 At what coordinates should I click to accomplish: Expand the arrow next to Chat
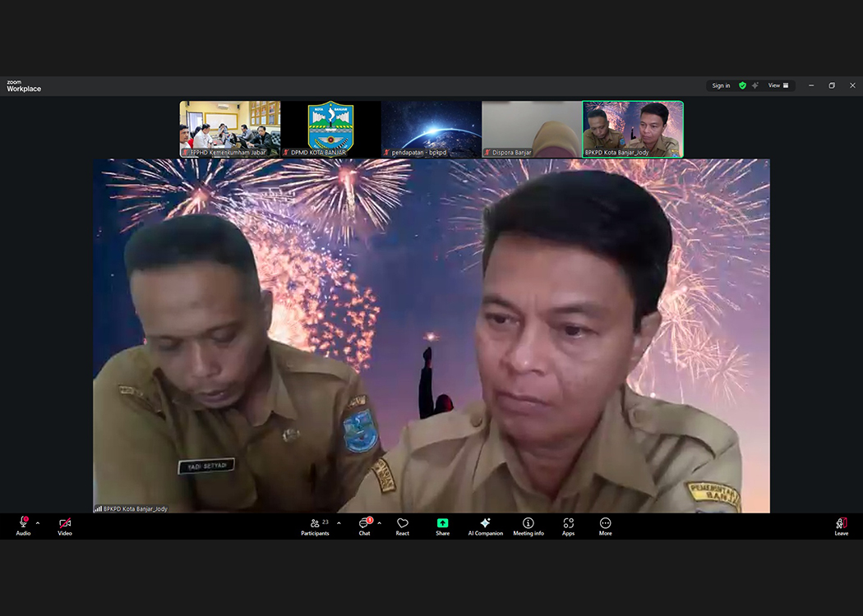pyautogui.click(x=379, y=523)
